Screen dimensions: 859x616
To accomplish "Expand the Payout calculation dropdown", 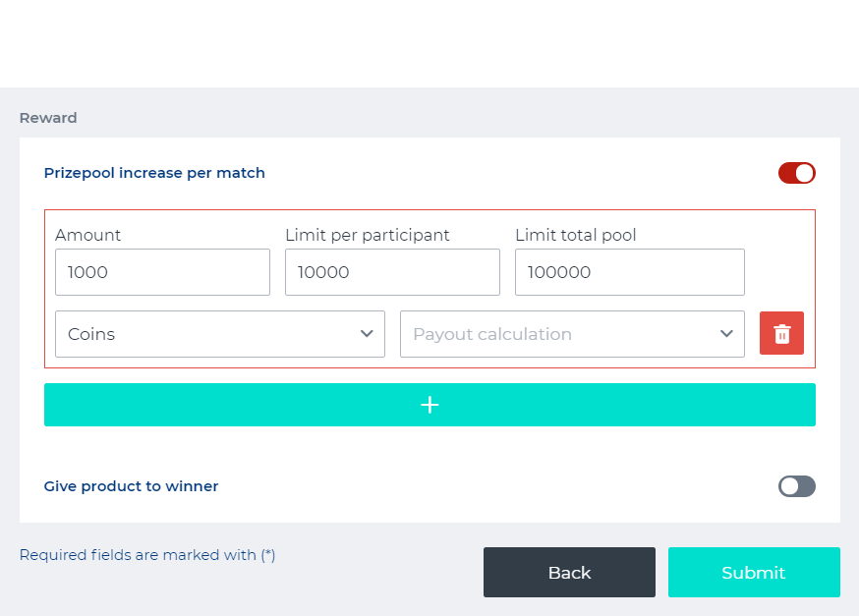I will pyautogui.click(x=571, y=334).
